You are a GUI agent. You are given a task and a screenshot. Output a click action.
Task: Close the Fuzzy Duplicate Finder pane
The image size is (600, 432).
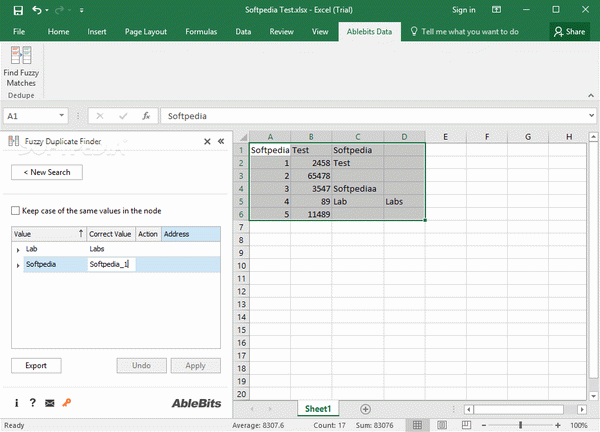pos(207,142)
